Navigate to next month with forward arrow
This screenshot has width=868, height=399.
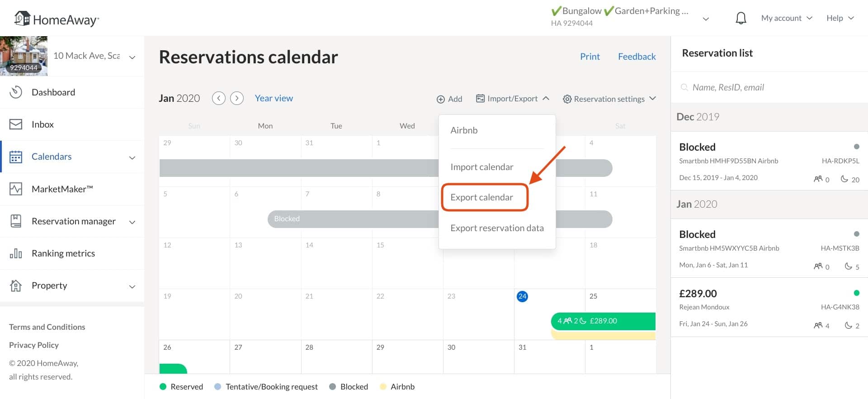(x=236, y=98)
